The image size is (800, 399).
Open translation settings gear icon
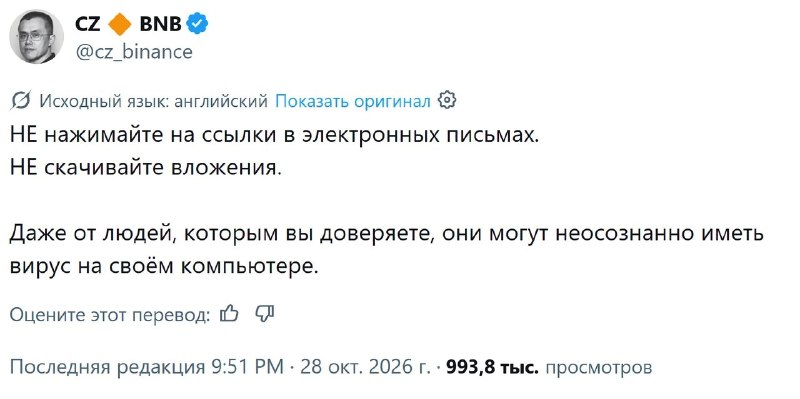[x=447, y=100]
